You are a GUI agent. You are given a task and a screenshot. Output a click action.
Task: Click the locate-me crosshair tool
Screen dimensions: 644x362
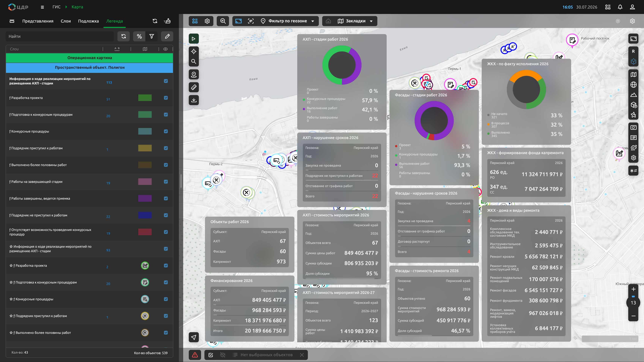tap(193, 51)
